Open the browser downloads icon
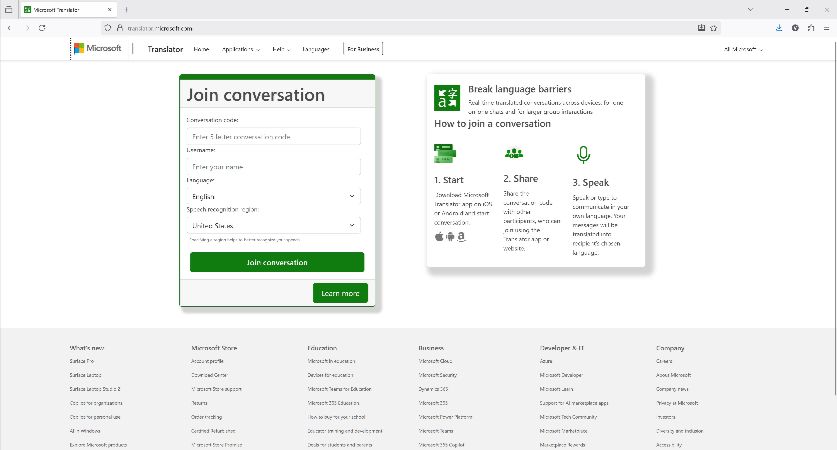Screen dimensions: 837x450 [779, 28]
